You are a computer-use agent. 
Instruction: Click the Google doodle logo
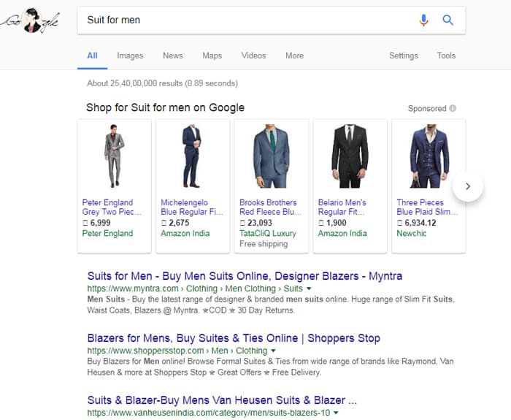point(31,20)
